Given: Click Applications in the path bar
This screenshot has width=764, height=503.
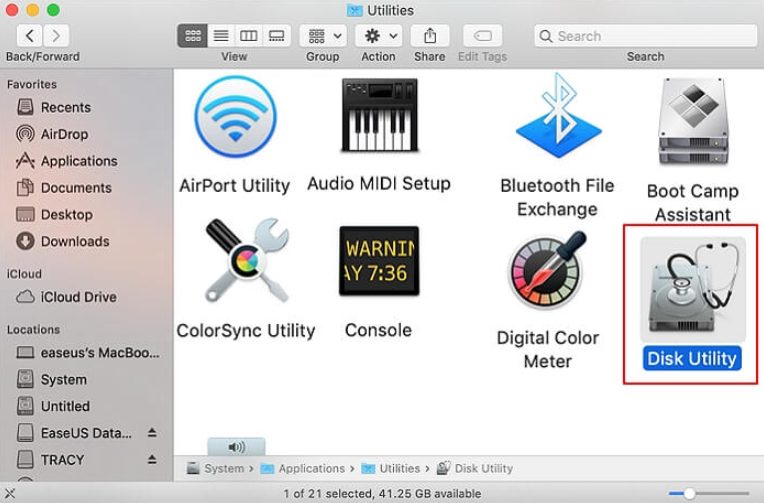Looking at the screenshot, I should (x=311, y=468).
